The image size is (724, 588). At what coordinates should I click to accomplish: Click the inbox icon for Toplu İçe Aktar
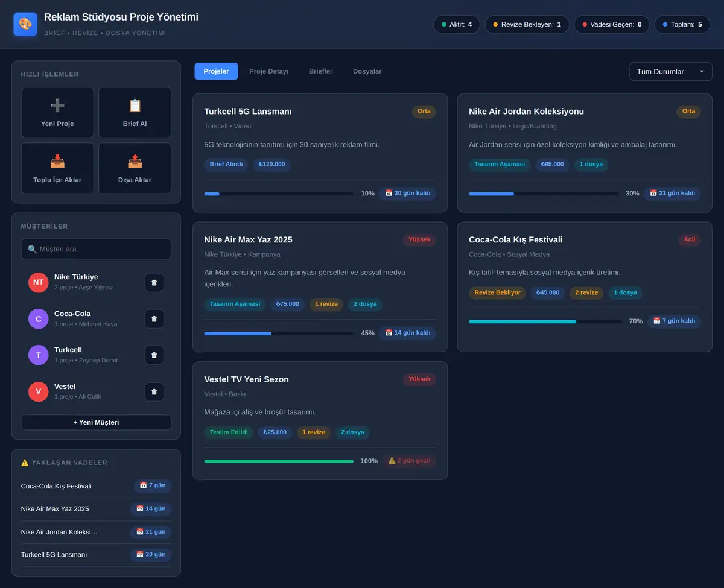tap(57, 161)
